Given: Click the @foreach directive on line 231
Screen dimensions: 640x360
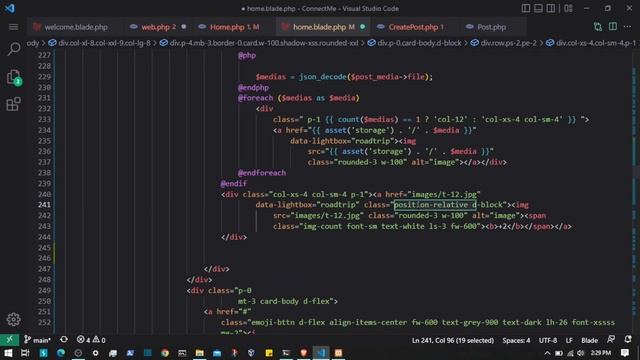Looking at the screenshot, I should click(256, 98).
